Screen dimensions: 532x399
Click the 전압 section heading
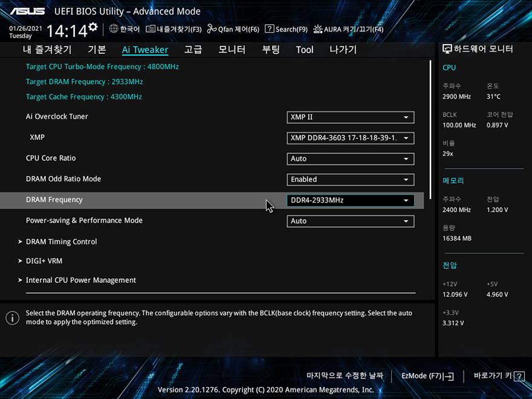[x=450, y=265]
